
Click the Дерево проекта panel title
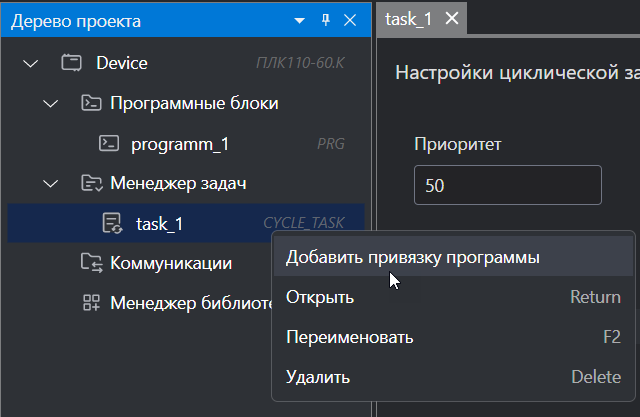click(76, 21)
